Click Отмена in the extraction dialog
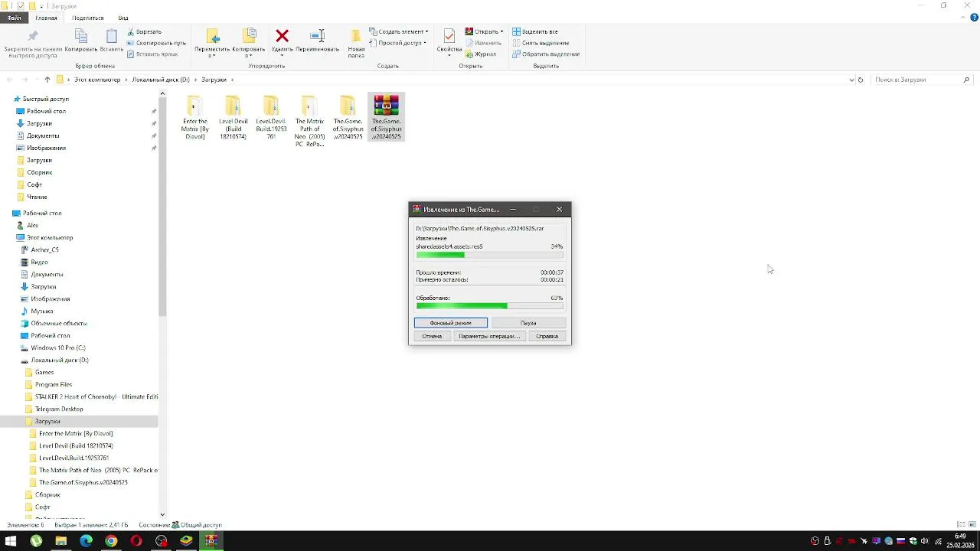Screen dimensions: 980x551 pos(432,336)
